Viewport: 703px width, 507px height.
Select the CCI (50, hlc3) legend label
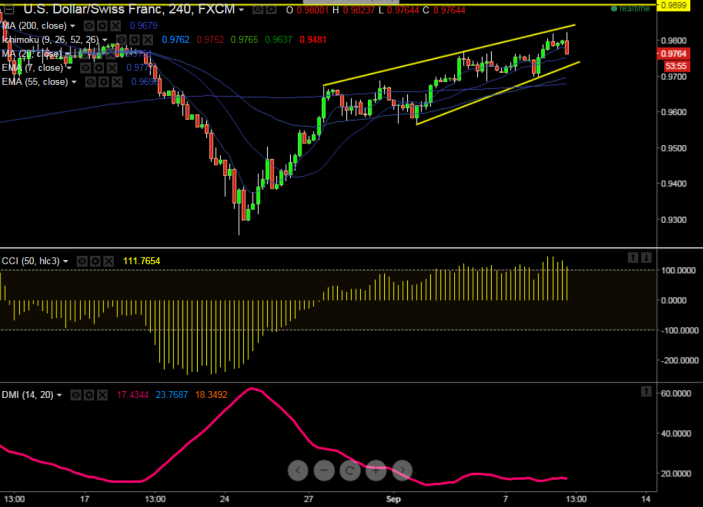[x=30, y=261]
